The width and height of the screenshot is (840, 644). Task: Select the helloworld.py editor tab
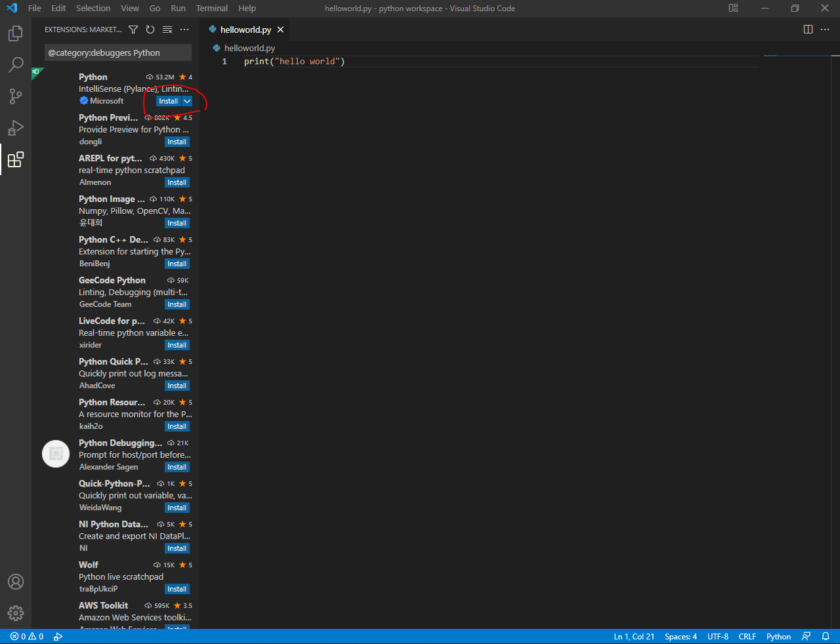click(x=245, y=30)
